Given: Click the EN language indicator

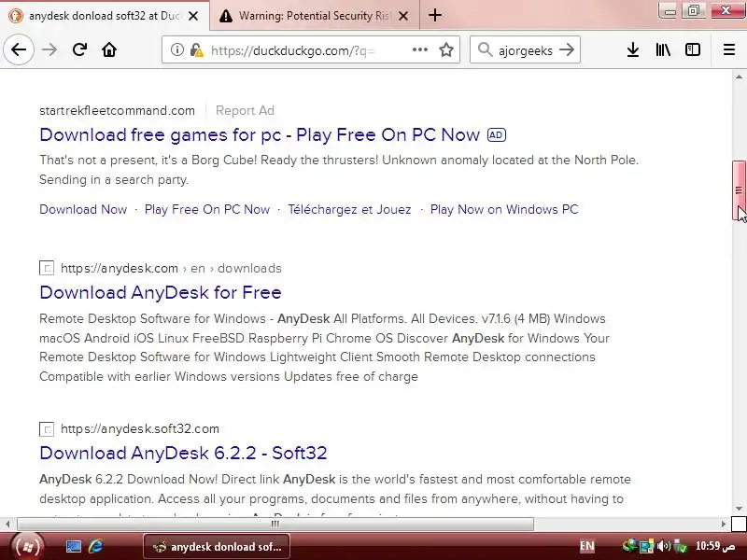Looking at the screenshot, I should coord(587,546).
